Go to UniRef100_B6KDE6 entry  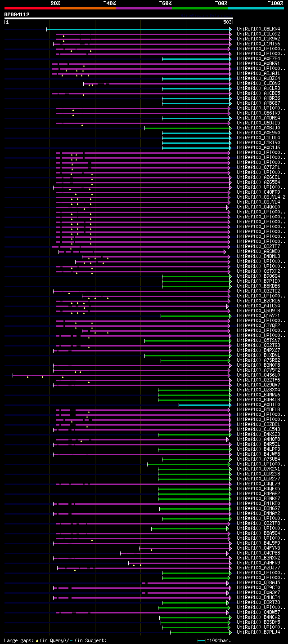pyautogui.click(x=259, y=286)
